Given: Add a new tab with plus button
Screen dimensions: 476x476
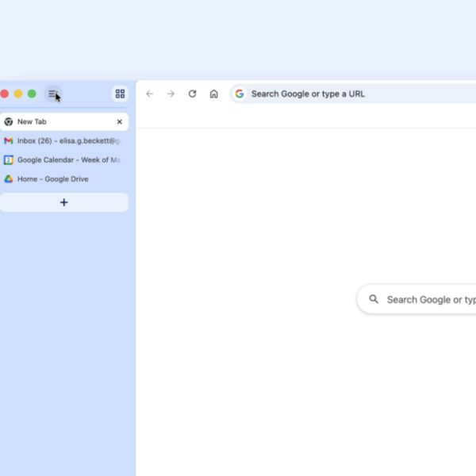Looking at the screenshot, I should [64, 202].
